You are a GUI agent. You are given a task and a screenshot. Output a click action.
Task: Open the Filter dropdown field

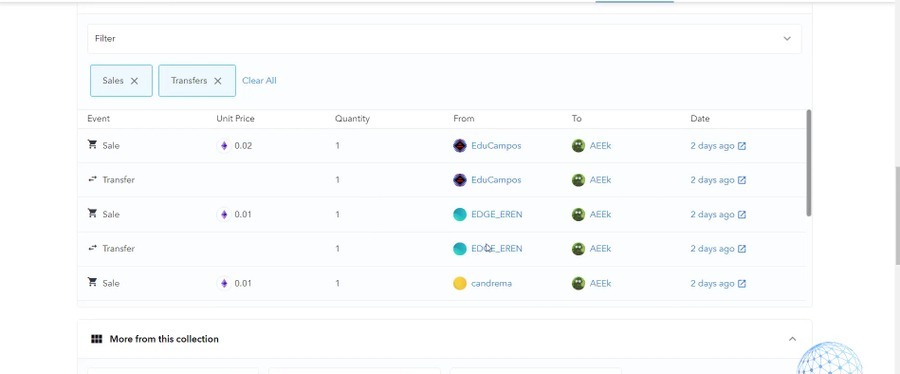coord(444,38)
